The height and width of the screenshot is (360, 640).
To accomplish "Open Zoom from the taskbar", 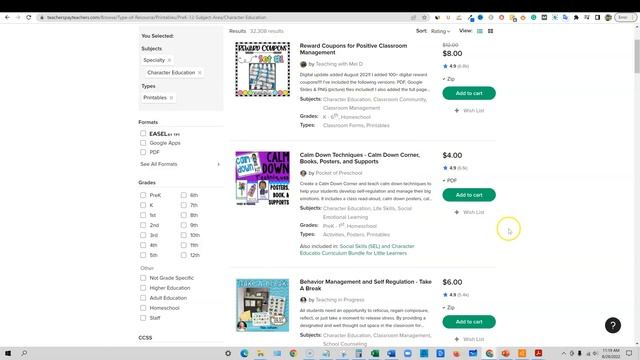I will [407, 353].
